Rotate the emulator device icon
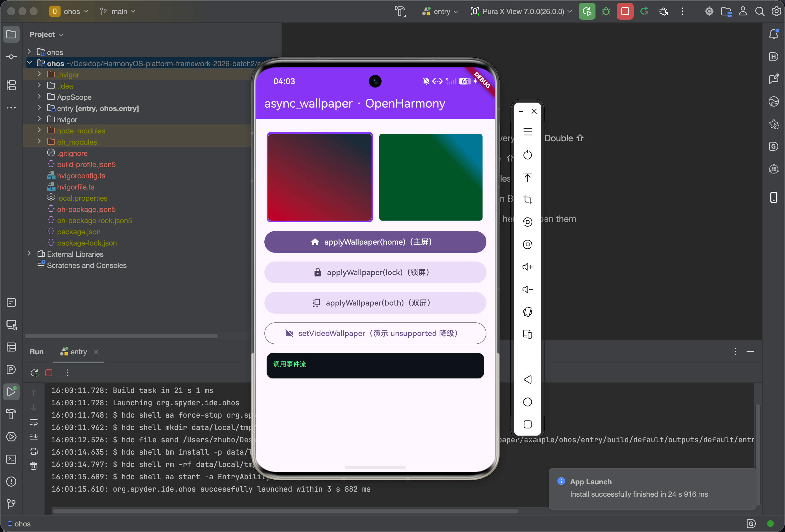The width and height of the screenshot is (785, 532). click(x=528, y=312)
